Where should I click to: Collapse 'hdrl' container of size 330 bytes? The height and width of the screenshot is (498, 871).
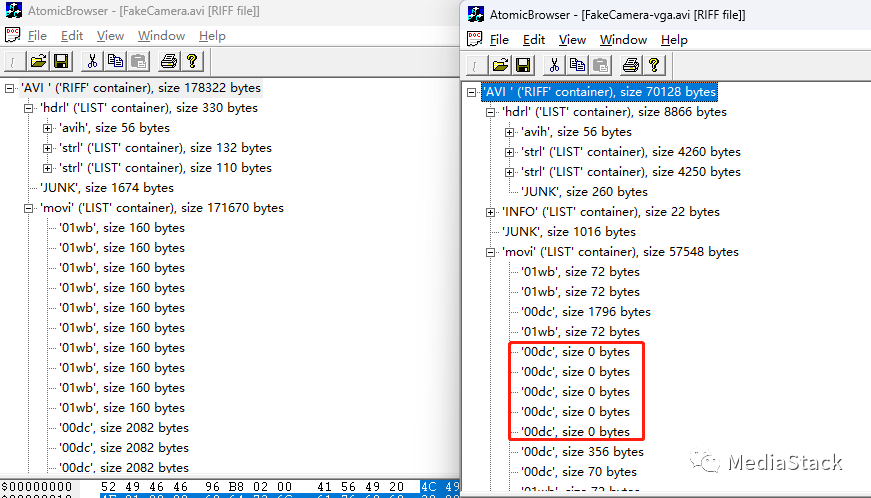[x=29, y=108]
